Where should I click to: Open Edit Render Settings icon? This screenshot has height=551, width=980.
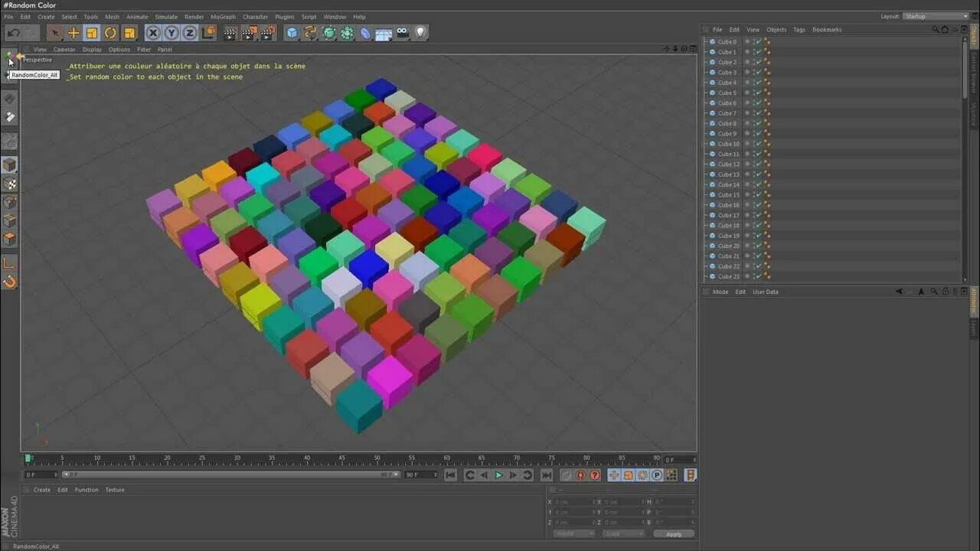[267, 33]
